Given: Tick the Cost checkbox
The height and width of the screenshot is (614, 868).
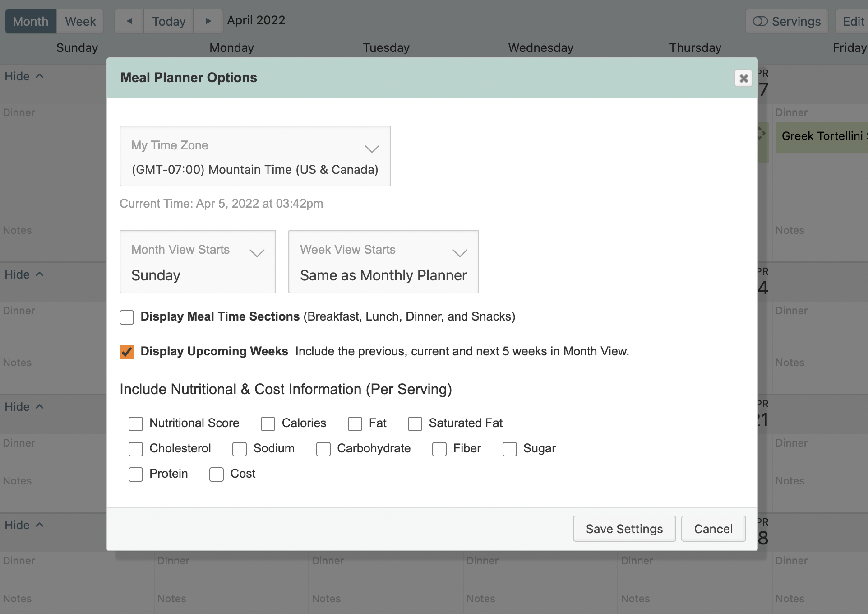Looking at the screenshot, I should point(217,474).
